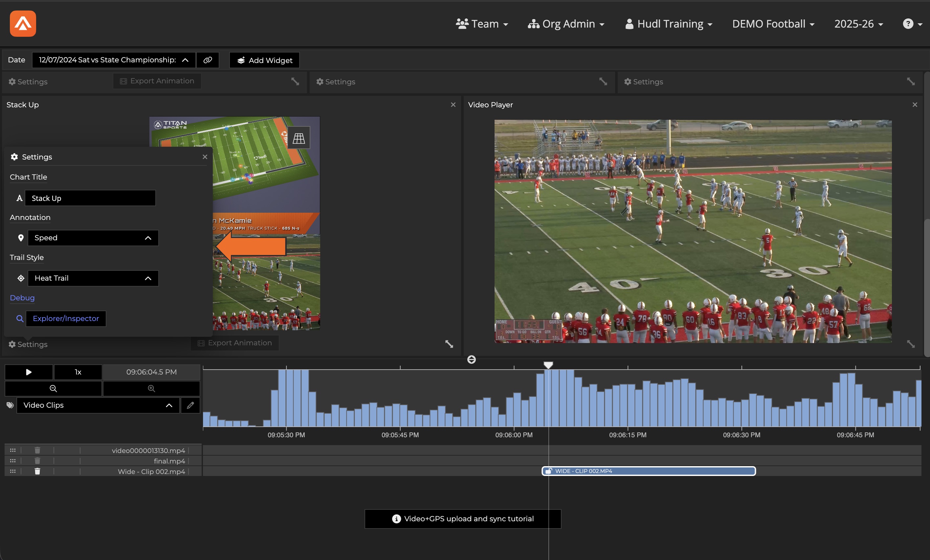This screenshot has width=930, height=560.
Task: Select the WIDE - CLIP 002.MP4 clip bar
Action: point(649,471)
